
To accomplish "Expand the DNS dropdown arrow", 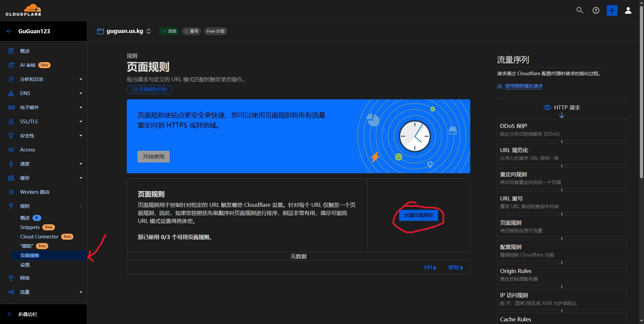I will point(80,93).
